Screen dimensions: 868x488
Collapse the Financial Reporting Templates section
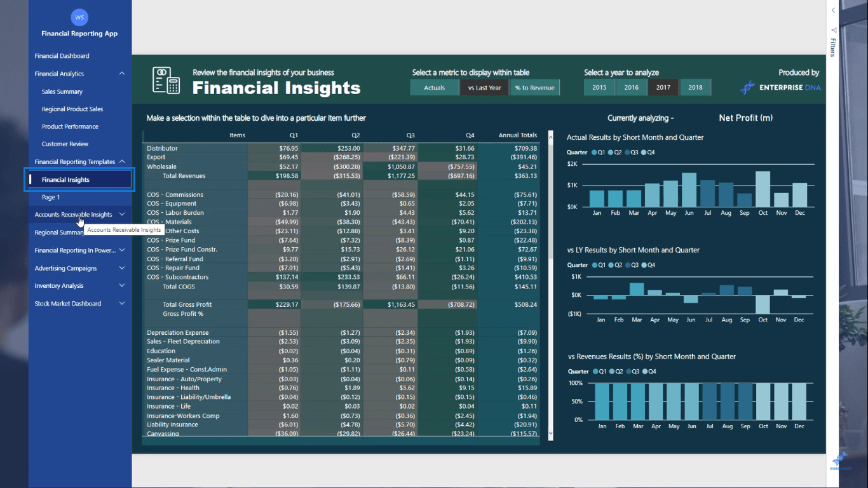point(122,161)
